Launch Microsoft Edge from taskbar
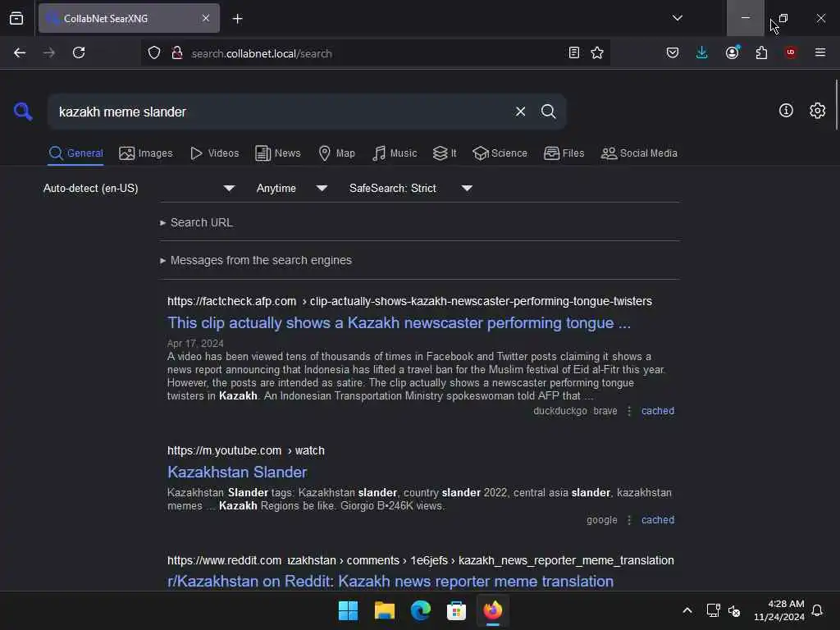This screenshot has width=840, height=630. (x=421, y=610)
